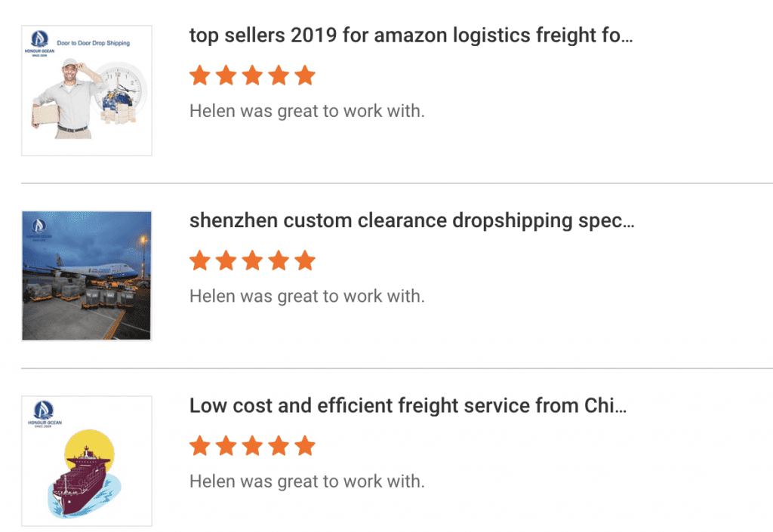Click review text under top sellers 2019 listing
Screen dimensions: 773x532
[306, 112]
